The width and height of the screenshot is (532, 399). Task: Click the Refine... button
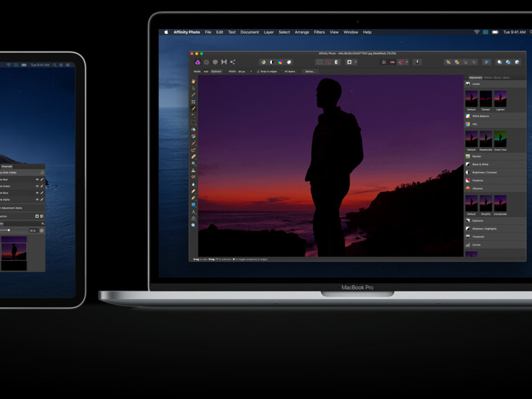[x=310, y=72]
